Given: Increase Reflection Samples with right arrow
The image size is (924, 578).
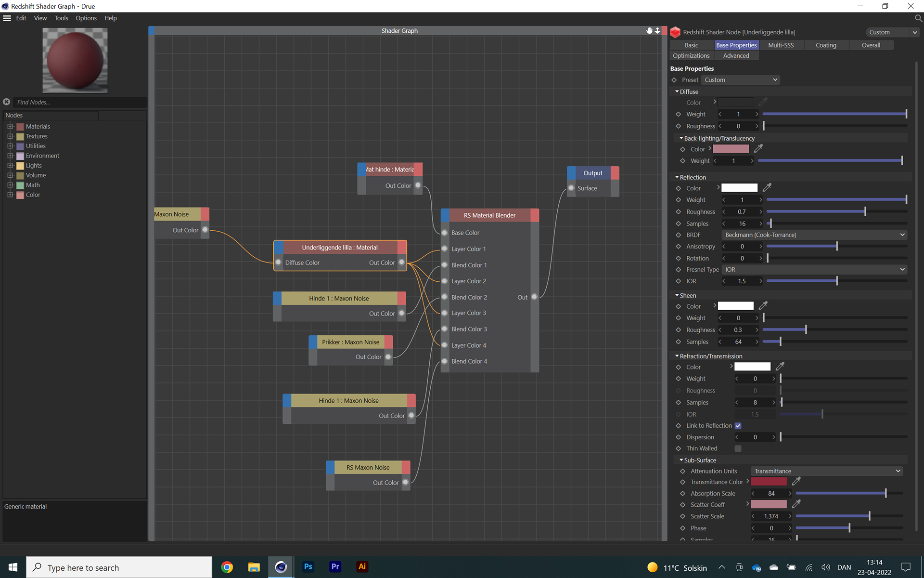Looking at the screenshot, I should point(761,223).
